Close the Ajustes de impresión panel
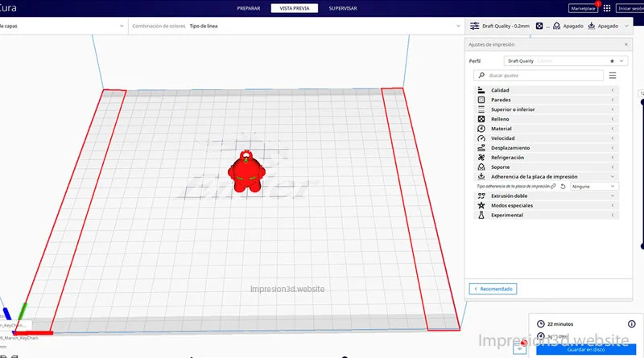The width and height of the screenshot is (644, 358). click(626, 44)
